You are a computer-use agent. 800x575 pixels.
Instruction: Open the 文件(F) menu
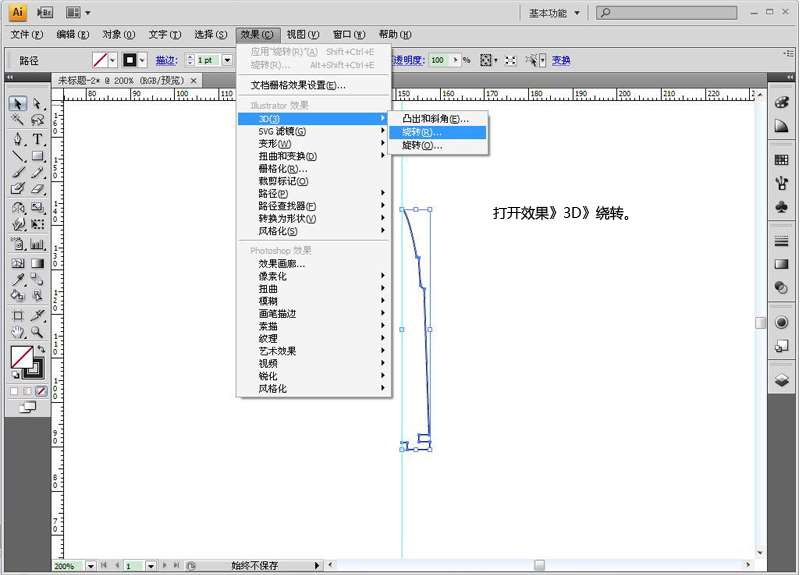(x=27, y=35)
